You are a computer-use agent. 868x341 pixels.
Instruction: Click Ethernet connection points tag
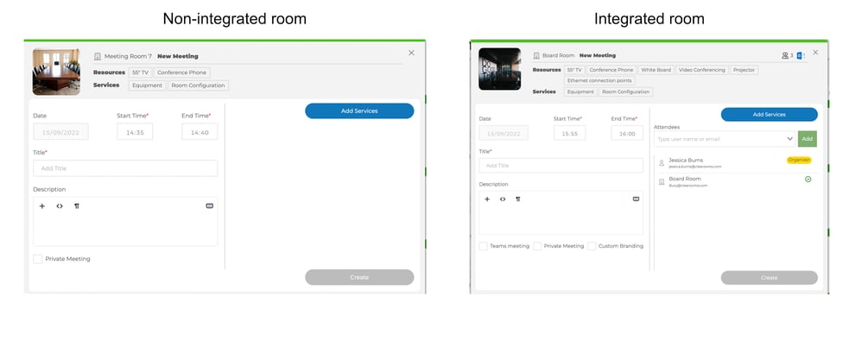[599, 81]
